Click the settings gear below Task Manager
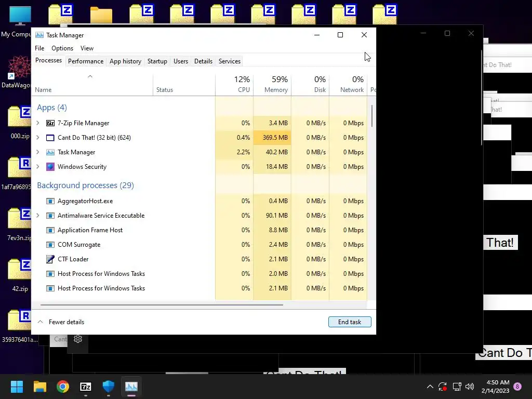Screen dimensions: 532x399 [78, 339]
